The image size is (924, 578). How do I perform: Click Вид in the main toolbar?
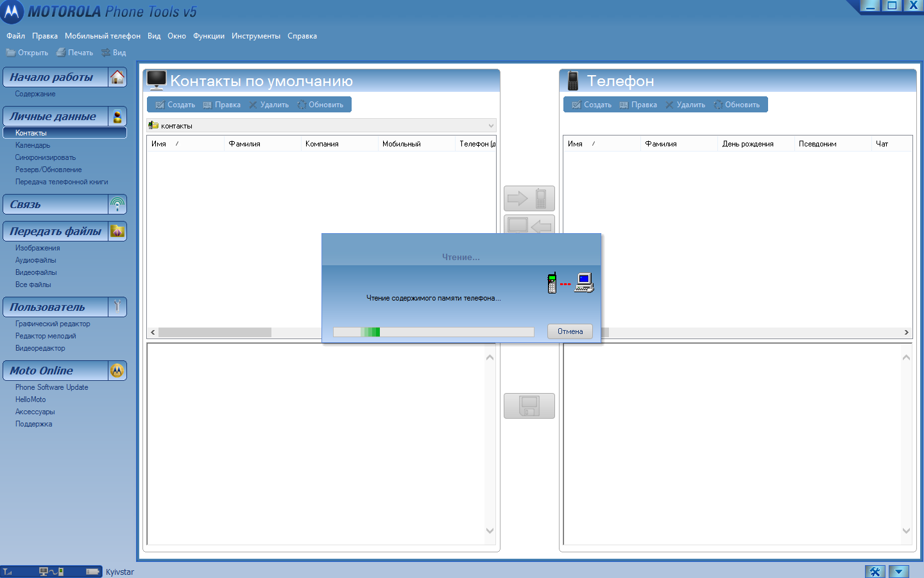[x=114, y=53]
